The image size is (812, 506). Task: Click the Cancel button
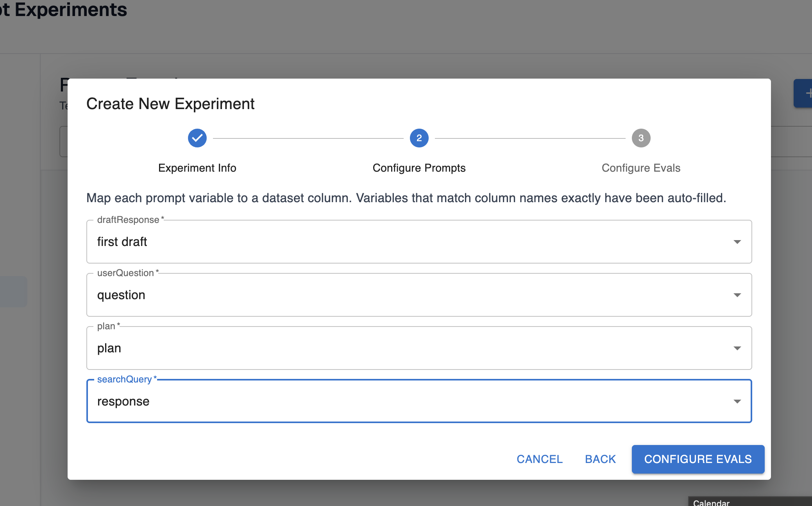pos(539,459)
